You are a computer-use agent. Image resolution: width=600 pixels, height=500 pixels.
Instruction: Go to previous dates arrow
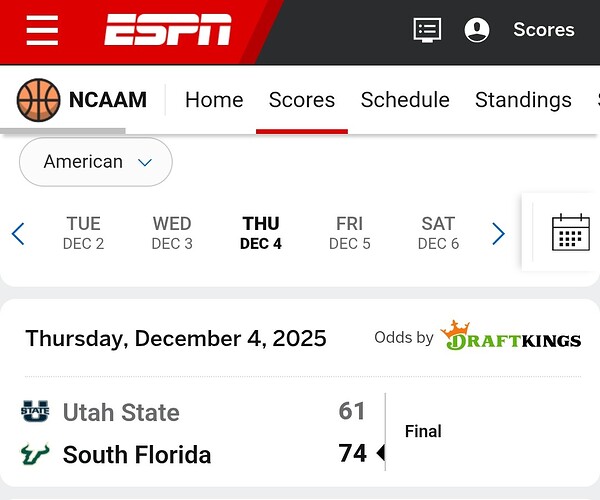click(x=18, y=234)
